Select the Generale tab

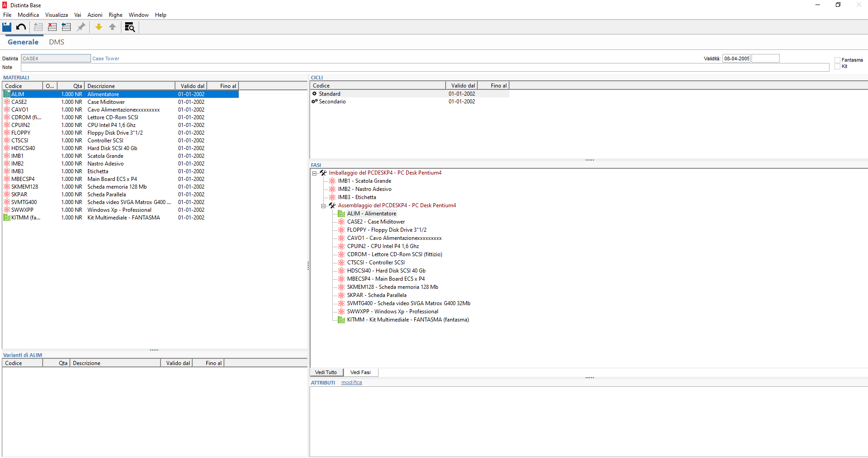tap(23, 42)
